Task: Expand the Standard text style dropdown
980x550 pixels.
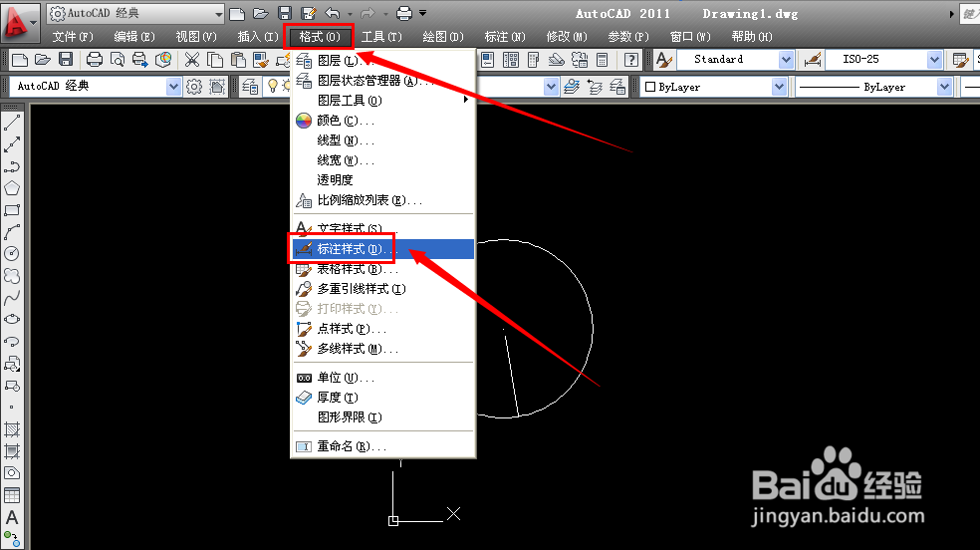Action: pos(786,60)
